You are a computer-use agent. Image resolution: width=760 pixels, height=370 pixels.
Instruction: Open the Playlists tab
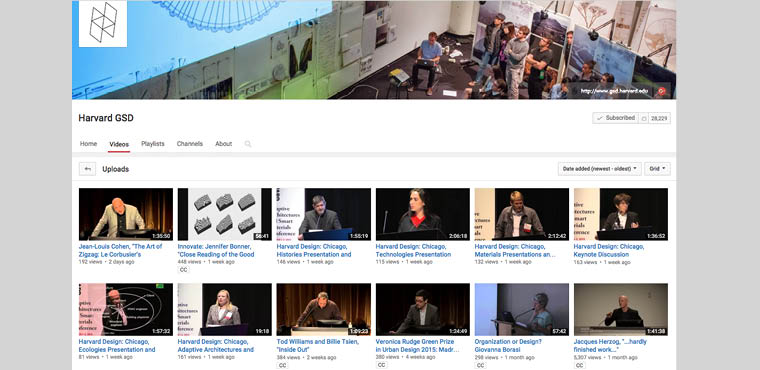tap(153, 144)
